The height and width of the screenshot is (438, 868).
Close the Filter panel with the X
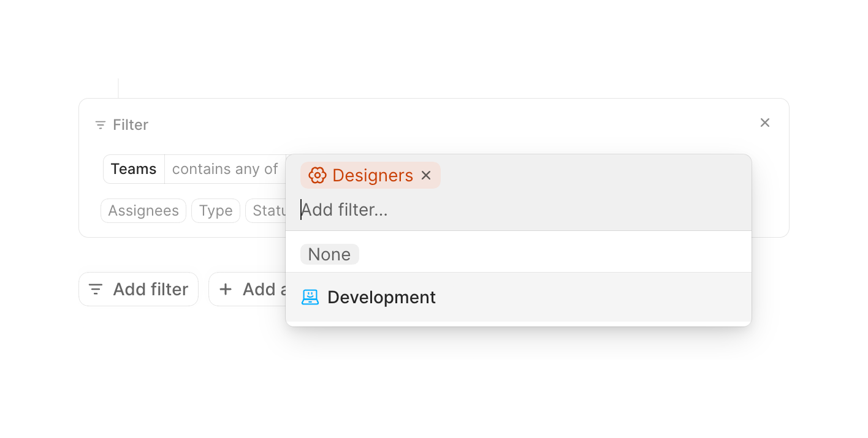[764, 123]
